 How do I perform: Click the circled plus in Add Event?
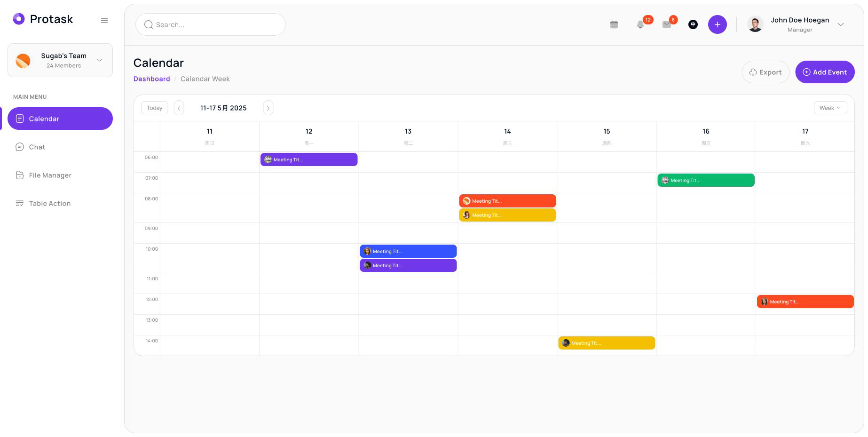tap(806, 72)
